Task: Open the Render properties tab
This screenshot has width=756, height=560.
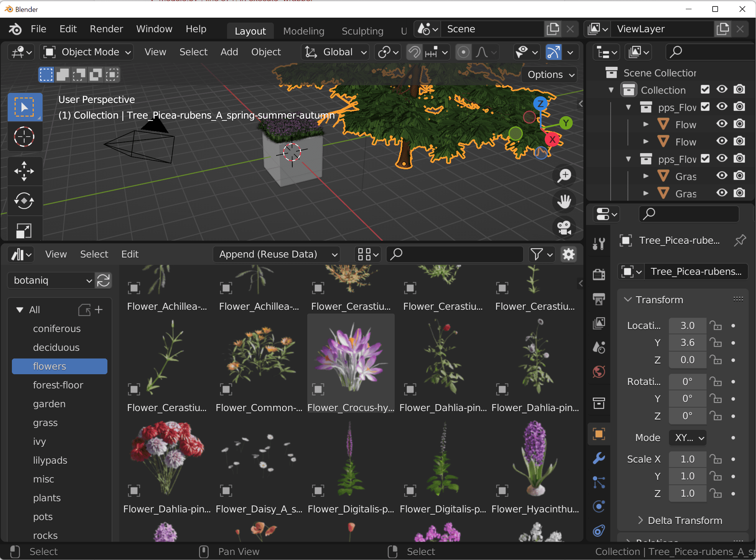Action: pos(599,274)
